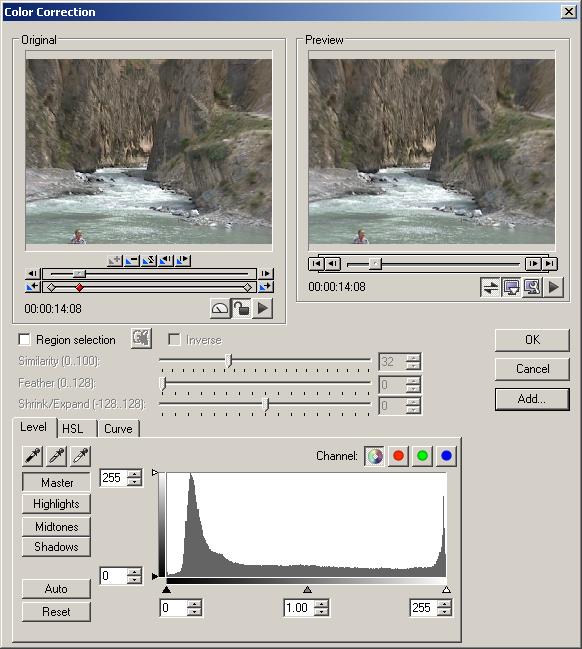Select the RGB composite channel button

coord(374,456)
